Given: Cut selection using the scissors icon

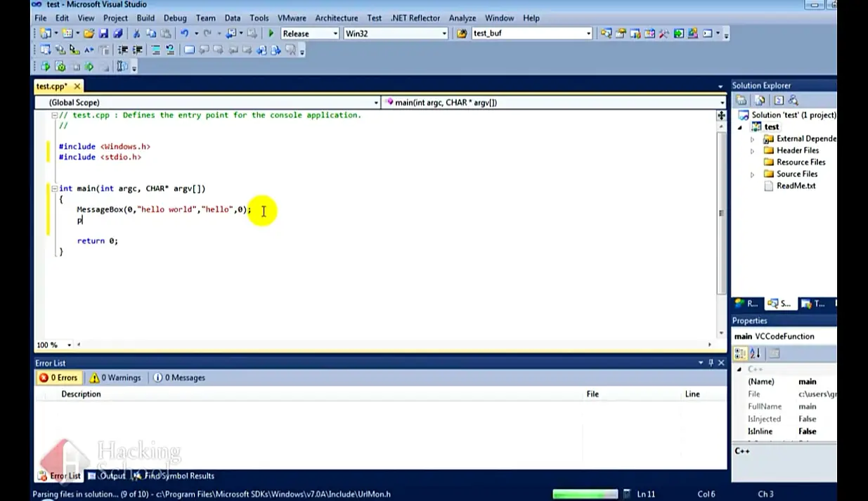Looking at the screenshot, I should [136, 33].
